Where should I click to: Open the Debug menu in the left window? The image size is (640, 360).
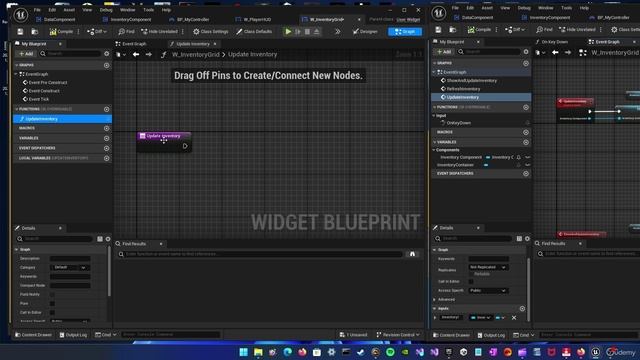[106, 10]
